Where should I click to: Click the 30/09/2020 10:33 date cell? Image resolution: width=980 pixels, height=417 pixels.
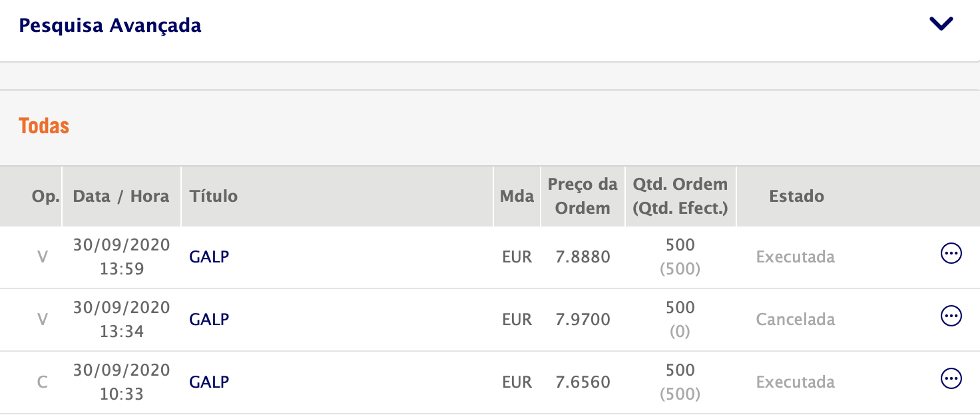[x=121, y=382]
